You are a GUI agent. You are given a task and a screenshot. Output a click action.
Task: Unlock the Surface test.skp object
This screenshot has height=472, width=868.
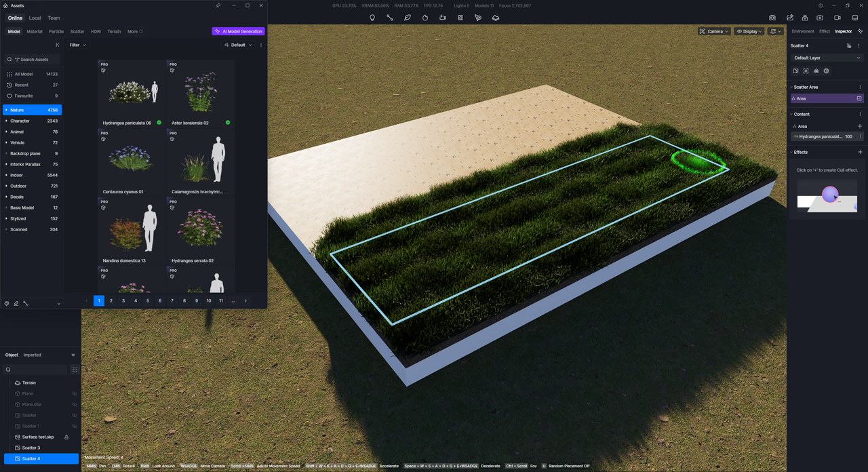click(x=66, y=437)
